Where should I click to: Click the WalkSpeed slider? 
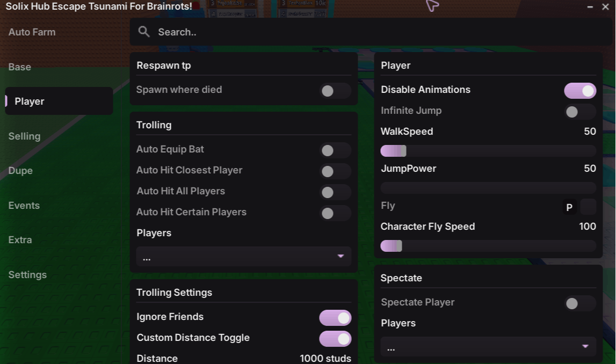[x=488, y=151]
